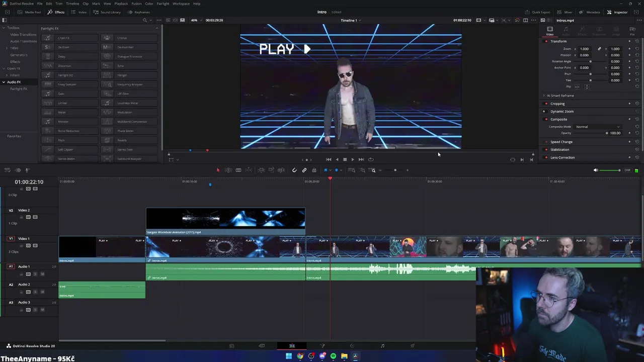Select the Multiband Compressor effect
This screenshot has height=362, width=644.
[x=129, y=122]
